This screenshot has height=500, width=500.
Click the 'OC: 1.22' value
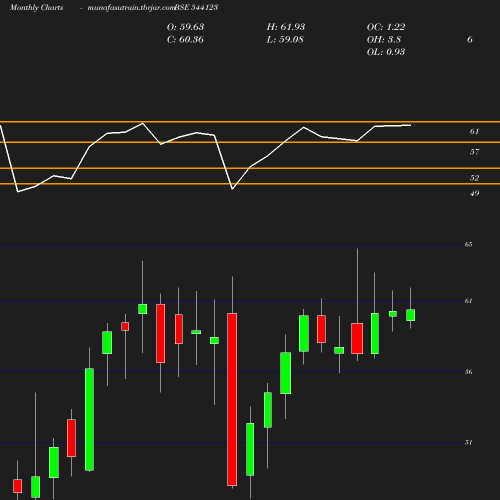[x=386, y=27]
